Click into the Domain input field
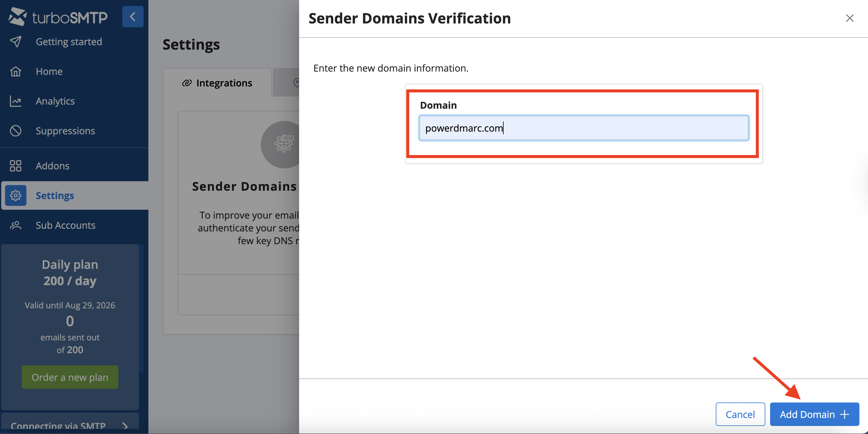 [584, 128]
